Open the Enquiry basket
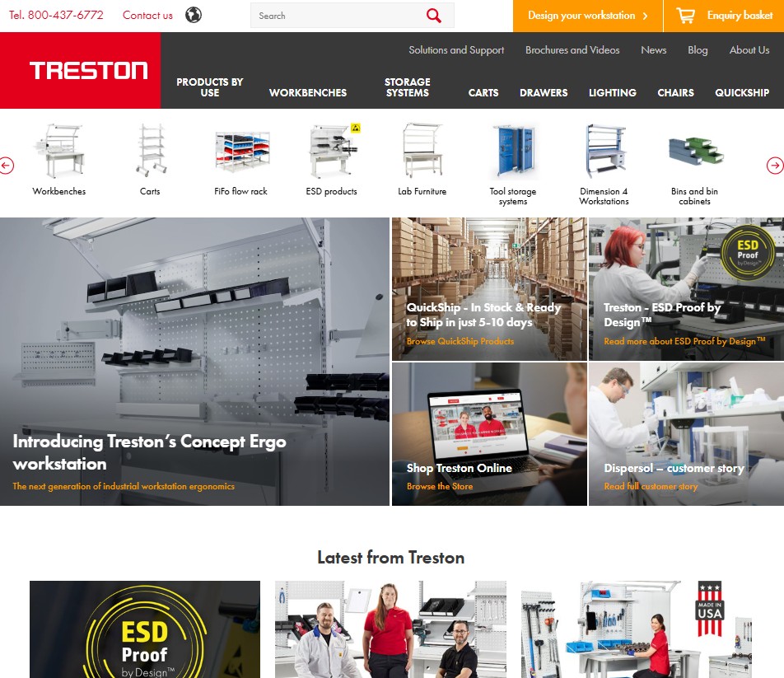 click(x=724, y=16)
